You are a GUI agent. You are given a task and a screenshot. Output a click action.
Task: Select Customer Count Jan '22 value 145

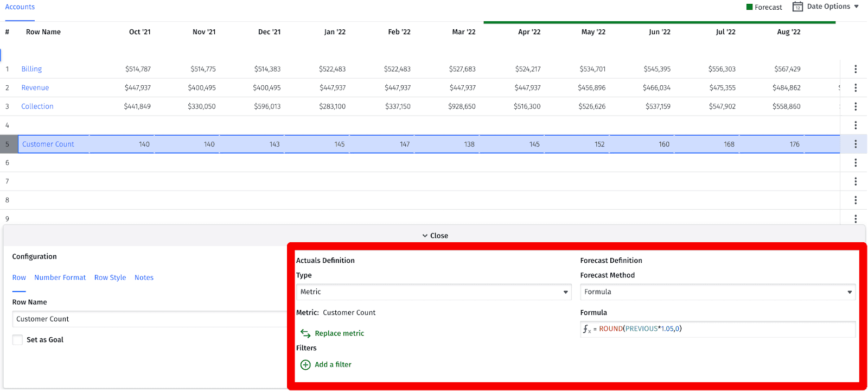point(340,144)
